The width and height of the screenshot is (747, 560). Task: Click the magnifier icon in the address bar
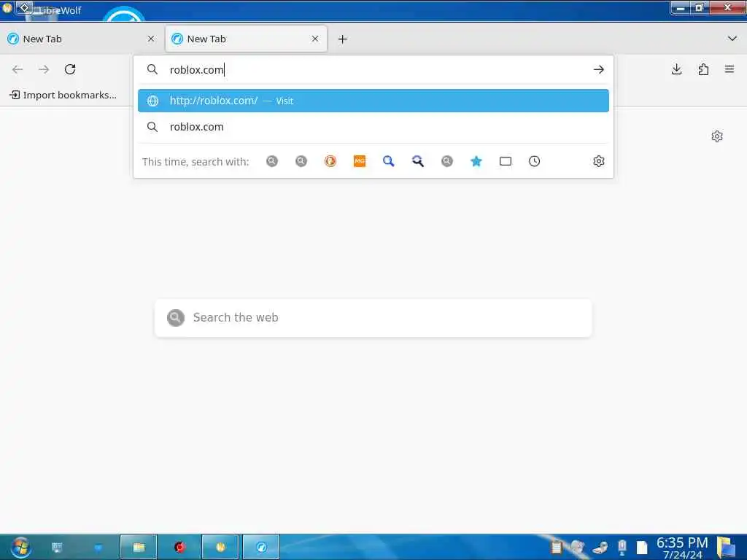(152, 69)
